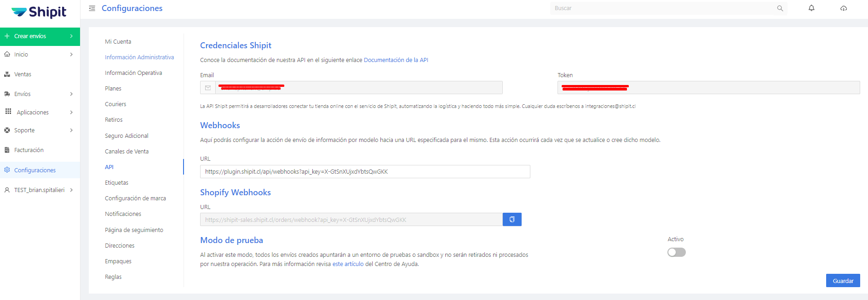Expand the Envíos submenu chevron
This screenshot has height=300, width=868.
pos(71,94)
